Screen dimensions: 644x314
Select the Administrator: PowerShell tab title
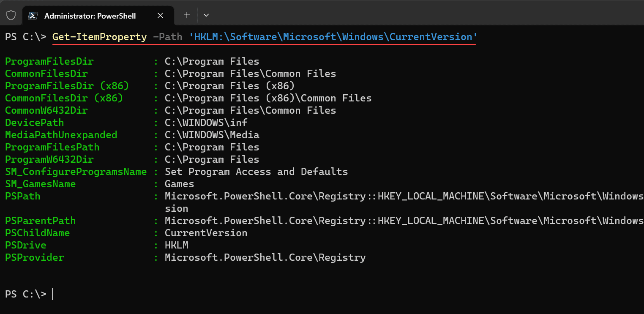pyautogui.click(x=90, y=16)
